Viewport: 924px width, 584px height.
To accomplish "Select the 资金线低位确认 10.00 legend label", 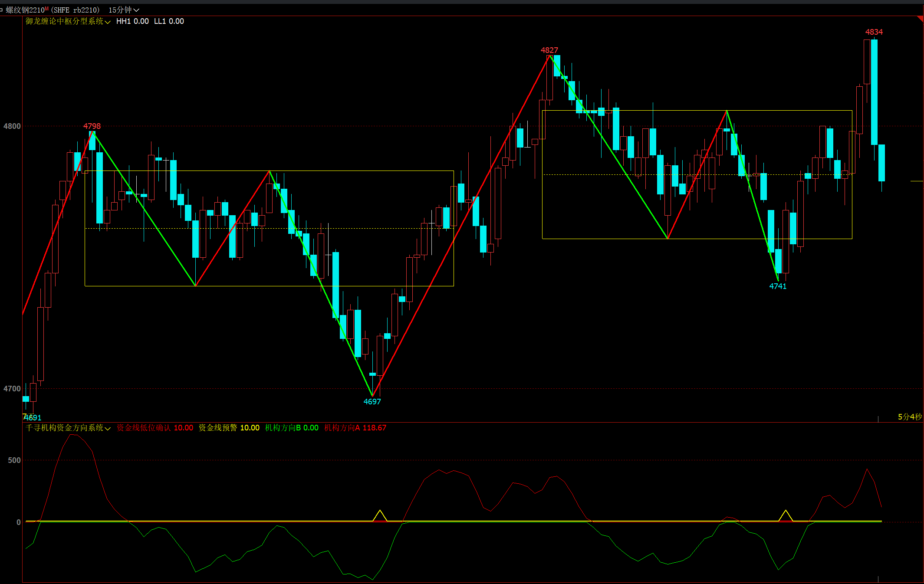I will [x=155, y=428].
